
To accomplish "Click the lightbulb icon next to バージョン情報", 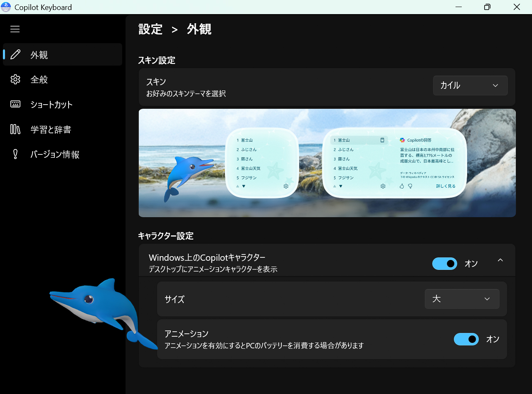I will point(15,154).
